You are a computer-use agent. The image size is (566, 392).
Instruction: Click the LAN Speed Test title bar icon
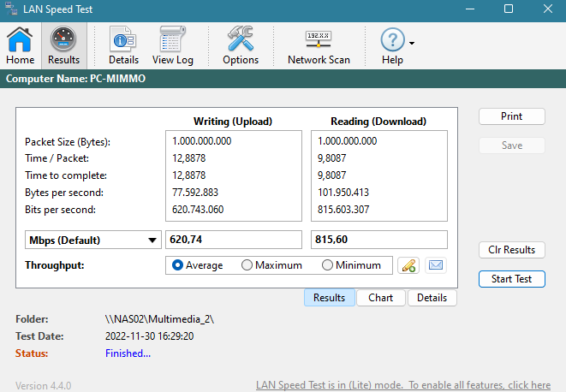[11, 9]
